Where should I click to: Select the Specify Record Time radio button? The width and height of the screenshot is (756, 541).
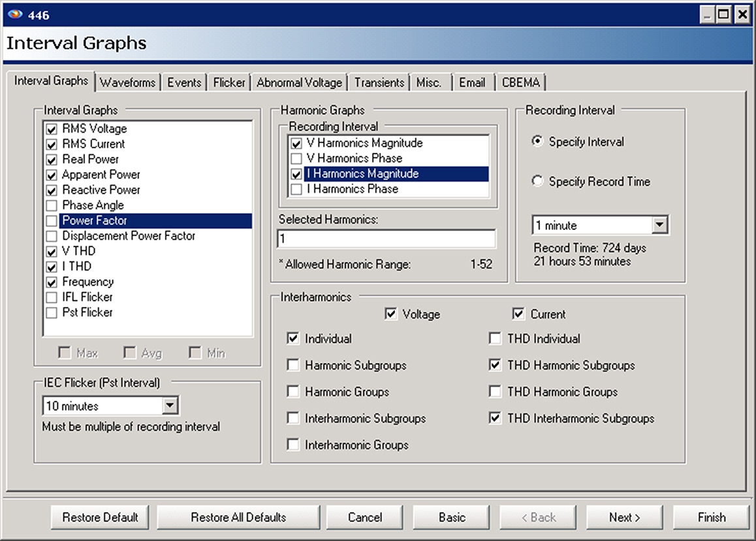click(537, 182)
